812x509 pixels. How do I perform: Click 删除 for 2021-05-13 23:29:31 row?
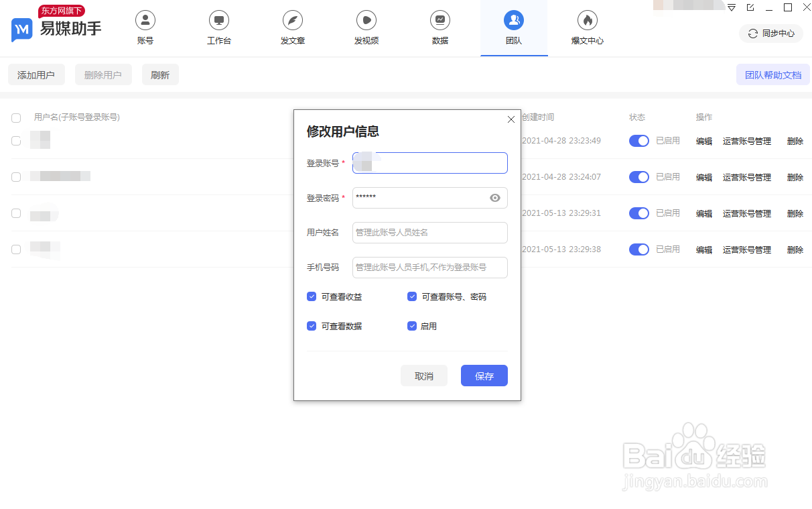(x=795, y=214)
